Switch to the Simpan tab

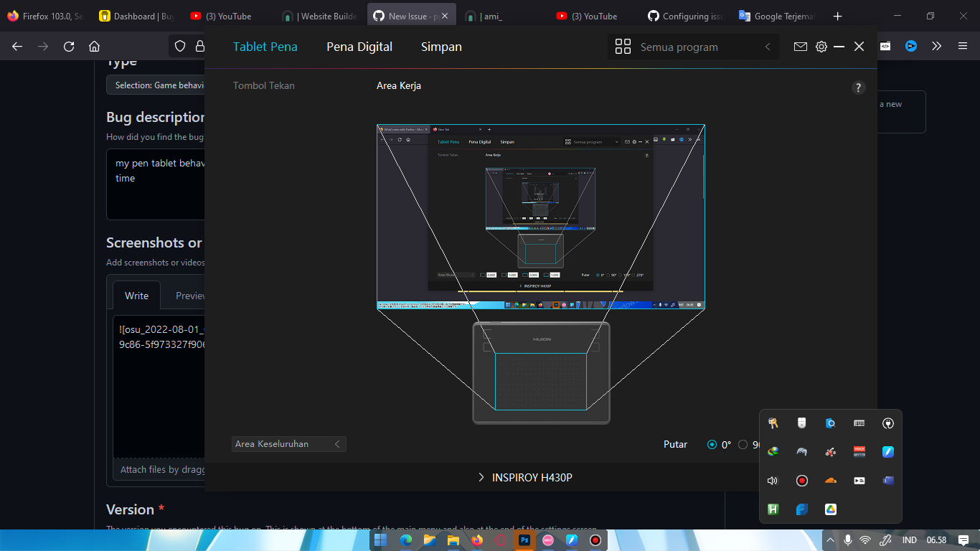tap(440, 46)
